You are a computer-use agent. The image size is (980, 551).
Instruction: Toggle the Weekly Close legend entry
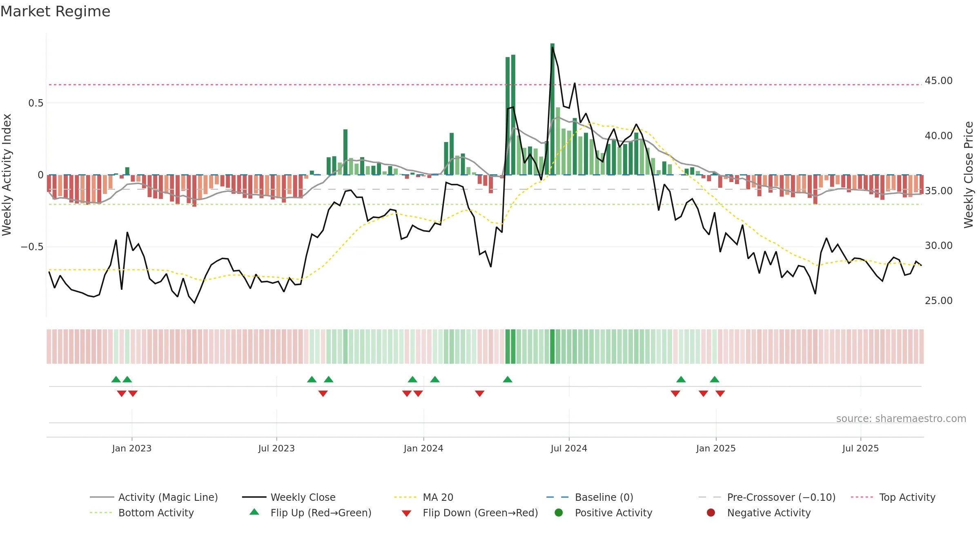pyautogui.click(x=289, y=497)
